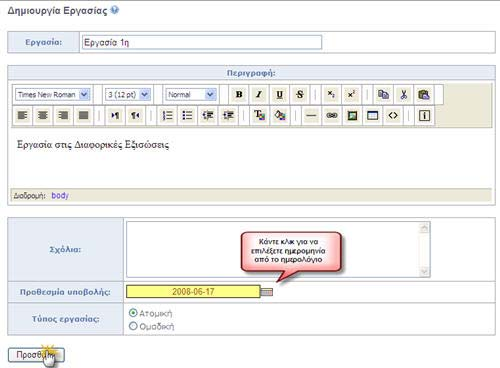Click the cut scissors icon
Image resolution: width=500 pixels, height=368 pixels.
point(403,95)
